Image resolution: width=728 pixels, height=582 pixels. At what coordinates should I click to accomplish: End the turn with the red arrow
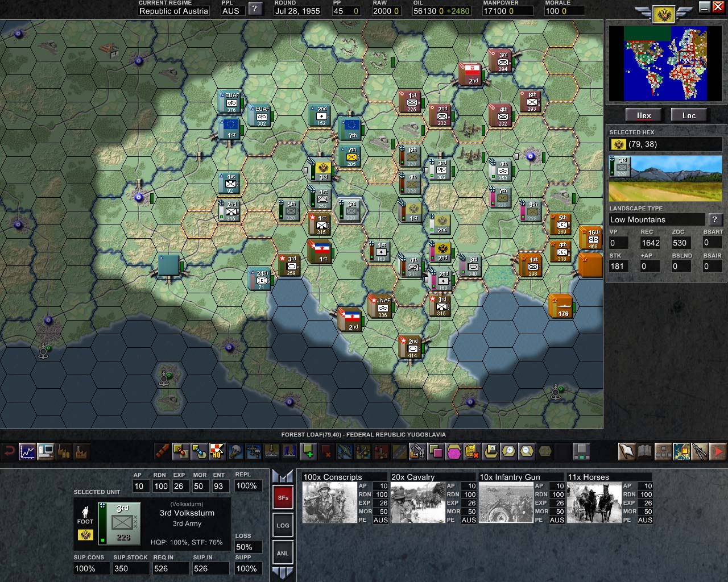point(718,452)
